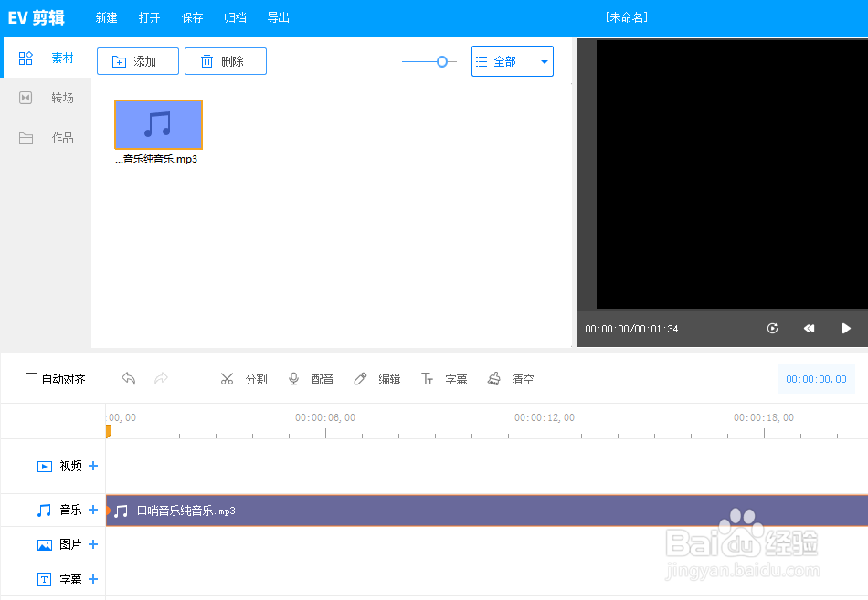Screen dimensions: 868x600
Task: Click the 添加 material button
Action: click(138, 61)
